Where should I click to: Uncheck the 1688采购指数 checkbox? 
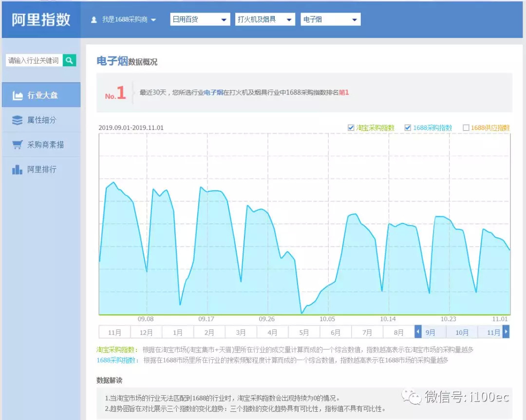coord(408,128)
